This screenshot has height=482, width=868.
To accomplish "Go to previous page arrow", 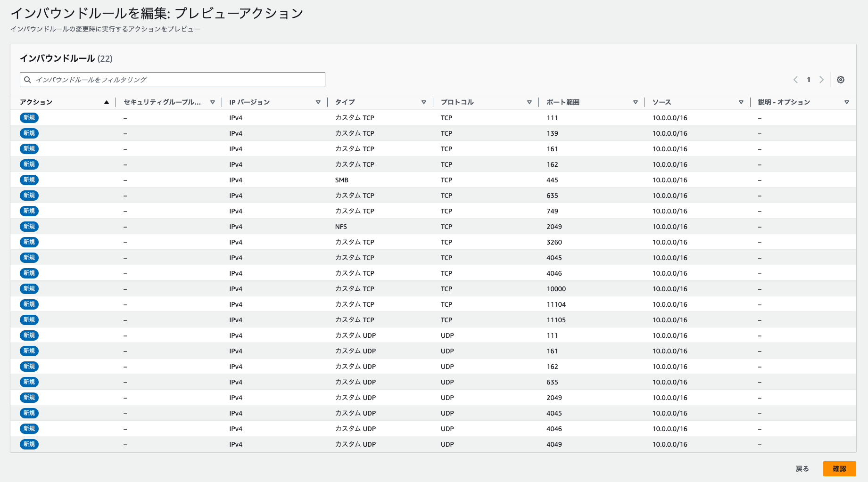I will (x=796, y=80).
